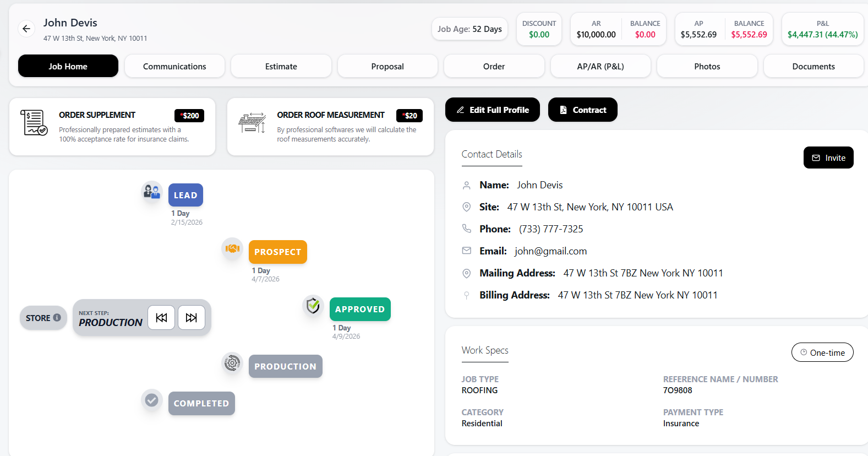
Task: Click the phone number (733) 777-7325
Action: pos(551,229)
